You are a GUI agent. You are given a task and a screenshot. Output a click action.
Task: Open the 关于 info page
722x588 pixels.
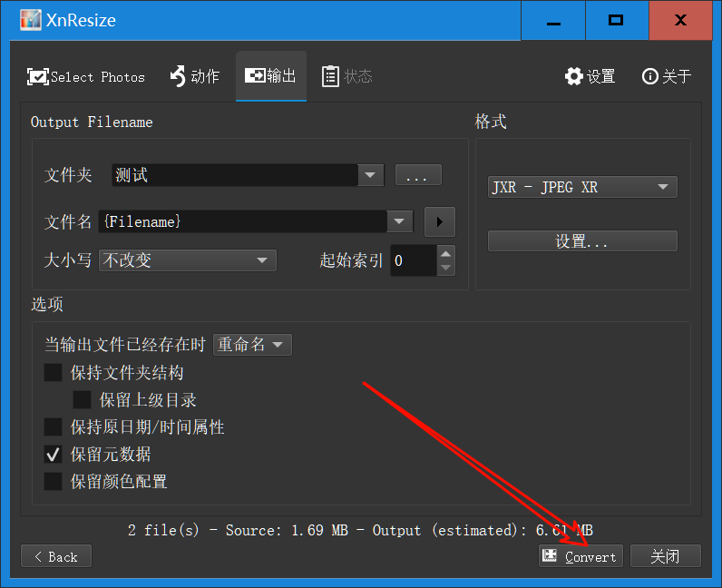pos(667,76)
